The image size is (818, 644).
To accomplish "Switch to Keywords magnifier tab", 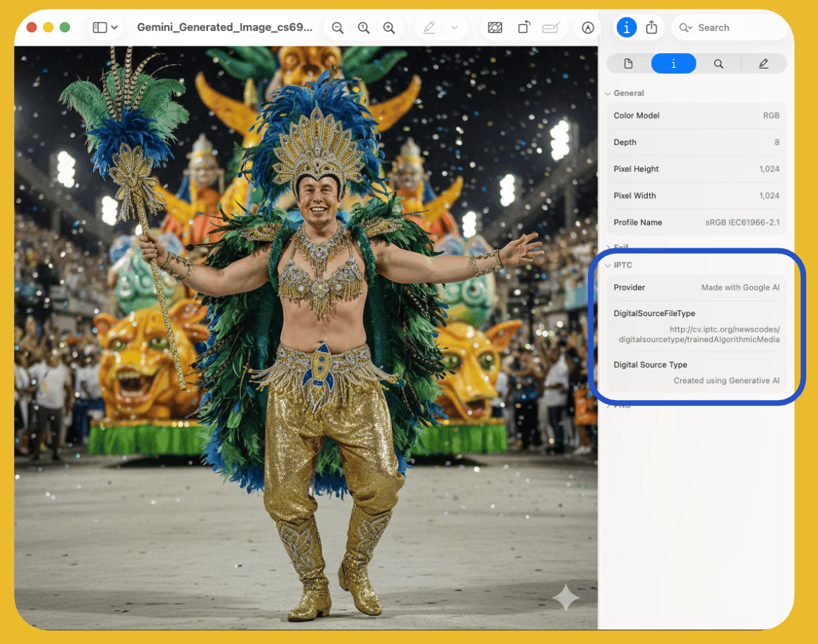I will tap(718, 64).
